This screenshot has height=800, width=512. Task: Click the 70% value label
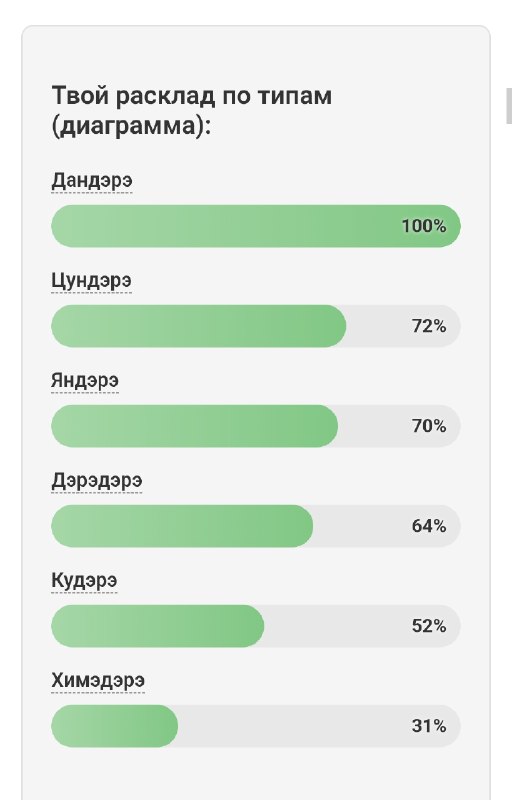pyautogui.click(x=429, y=426)
